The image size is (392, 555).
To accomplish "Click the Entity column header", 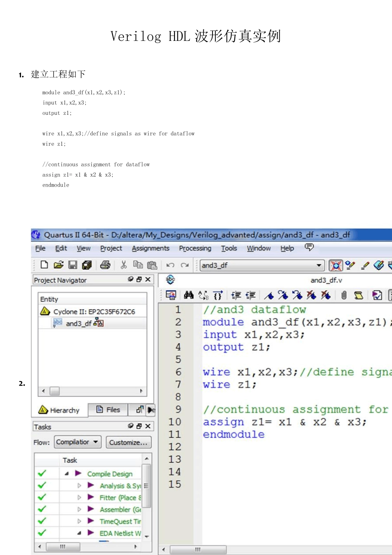I will 92,299.
